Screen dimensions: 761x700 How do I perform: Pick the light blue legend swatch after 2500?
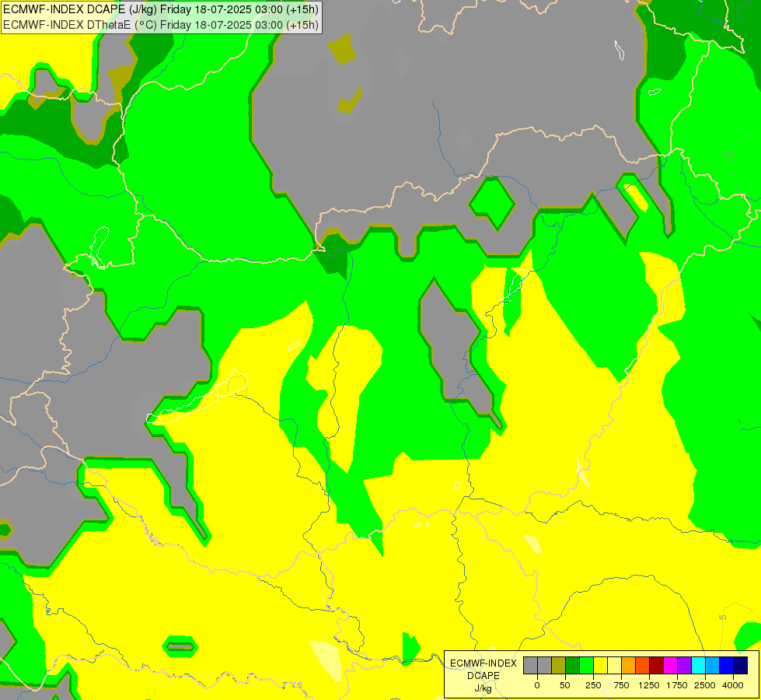click(713, 665)
